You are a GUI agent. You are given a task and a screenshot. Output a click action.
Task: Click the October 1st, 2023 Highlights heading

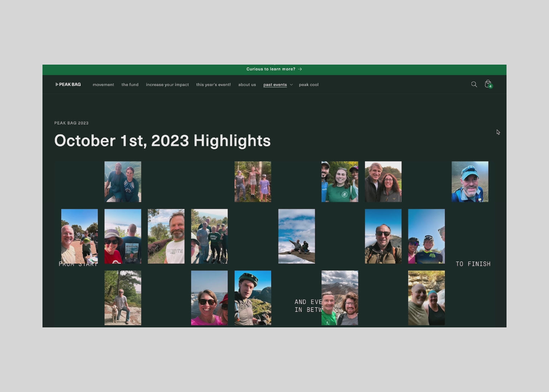tap(162, 141)
